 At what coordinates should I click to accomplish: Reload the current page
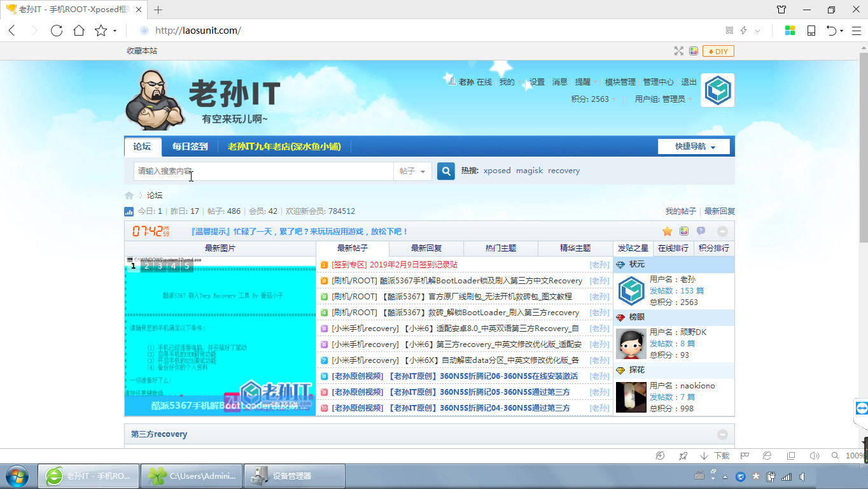click(x=57, y=31)
